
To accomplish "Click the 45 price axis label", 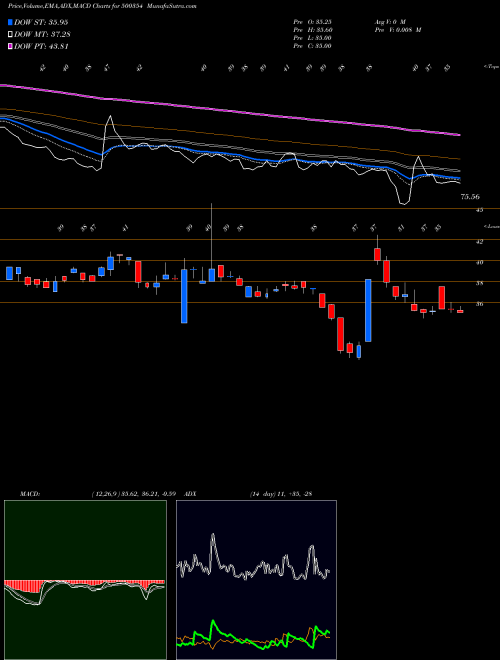I will coord(479,210).
